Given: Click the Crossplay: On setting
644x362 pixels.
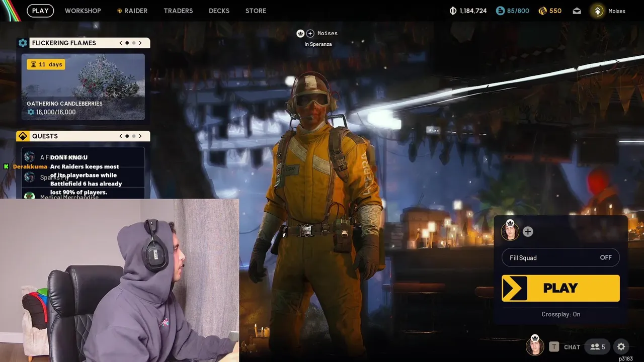Looking at the screenshot, I should click(x=561, y=314).
